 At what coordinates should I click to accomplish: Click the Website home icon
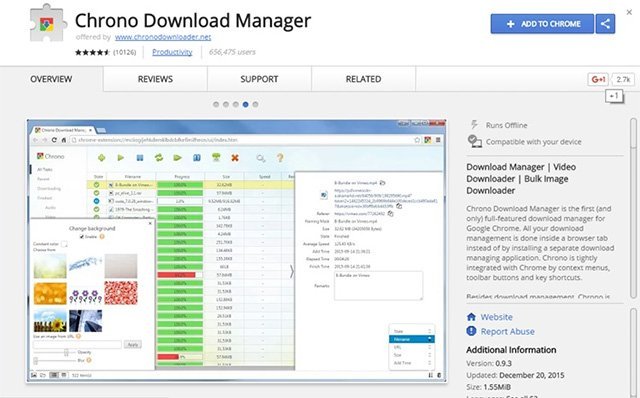[x=471, y=317]
